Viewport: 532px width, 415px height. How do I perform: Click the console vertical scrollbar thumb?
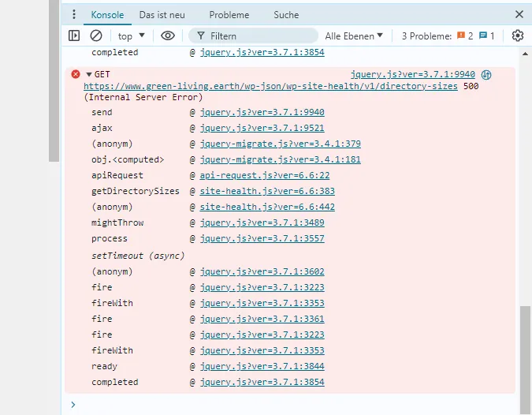[525, 360]
